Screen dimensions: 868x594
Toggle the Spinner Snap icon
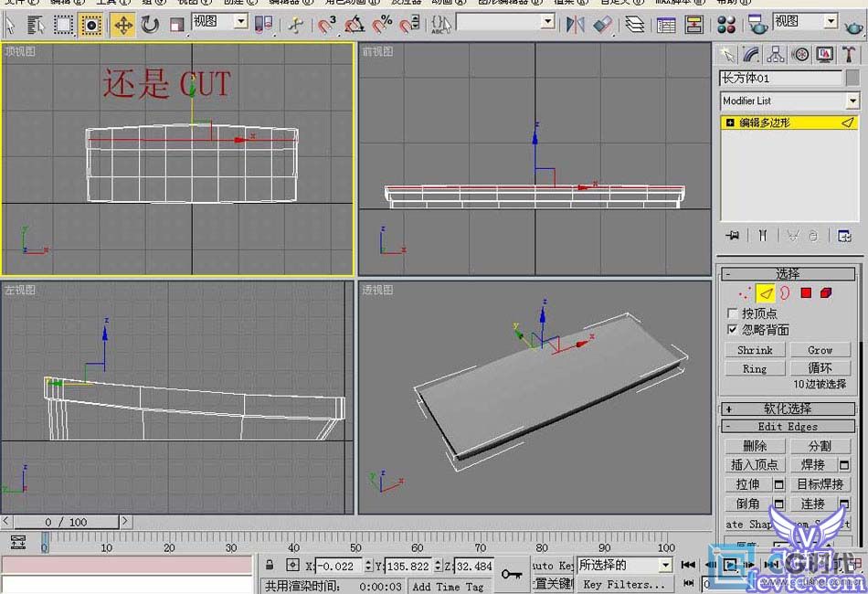pyautogui.click(x=409, y=25)
